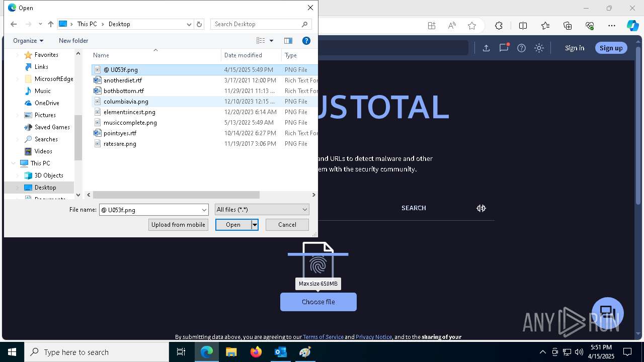Open the Privacy Notice link

pyautogui.click(x=374, y=337)
